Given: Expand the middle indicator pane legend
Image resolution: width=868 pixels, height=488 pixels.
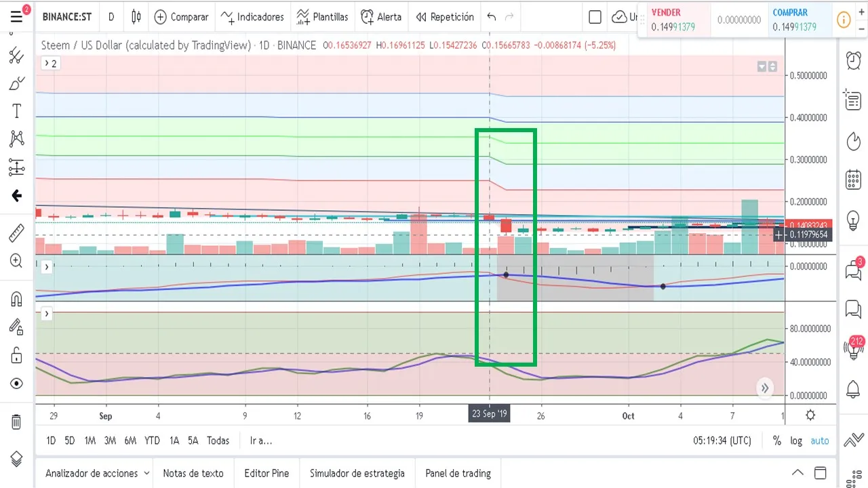Looking at the screenshot, I should point(47,267).
